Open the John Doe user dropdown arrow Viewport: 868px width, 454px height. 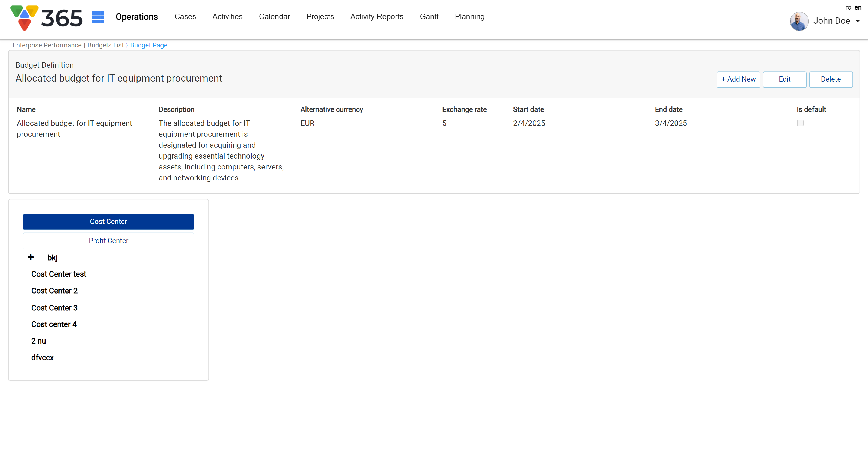pyautogui.click(x=858, y=21)
